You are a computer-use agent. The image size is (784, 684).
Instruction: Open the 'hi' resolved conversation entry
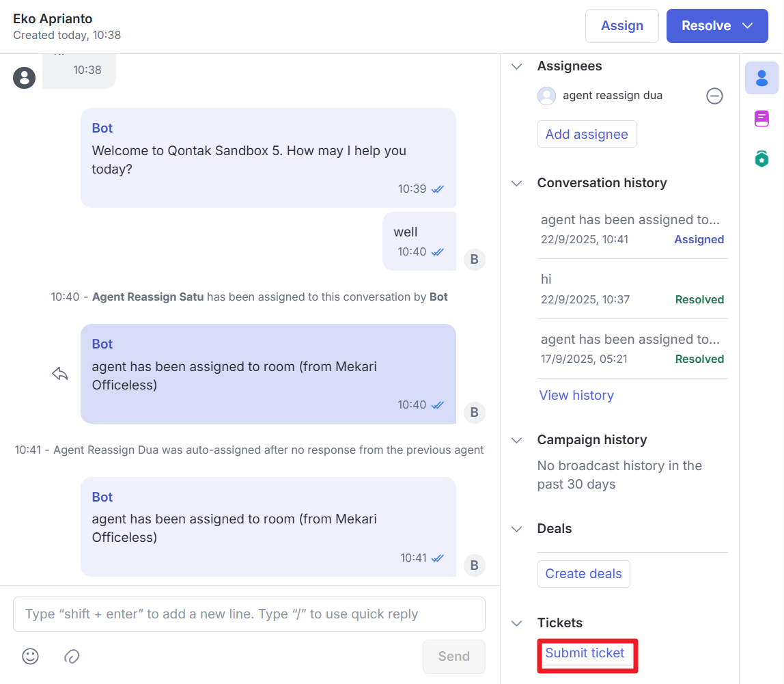pyautogui.click(x=632, y=288)
